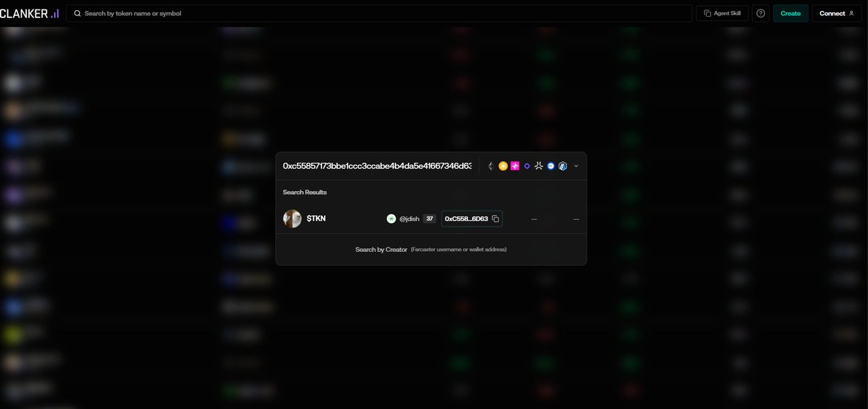The image size is (868, 409).
Task: Click the magnifier icon in top search bar
Action: click(76, 13)
